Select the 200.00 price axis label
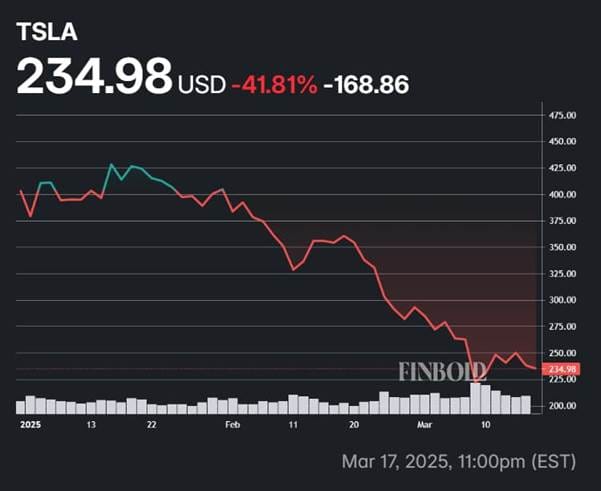This screenshot has width=601, height=491. point(562,406)
